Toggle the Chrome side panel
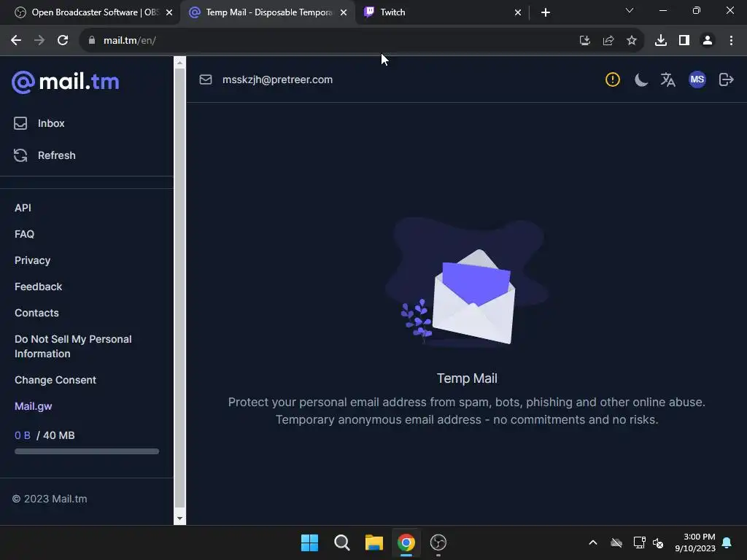This screenshot has height=560, width=747. point(684,41)
